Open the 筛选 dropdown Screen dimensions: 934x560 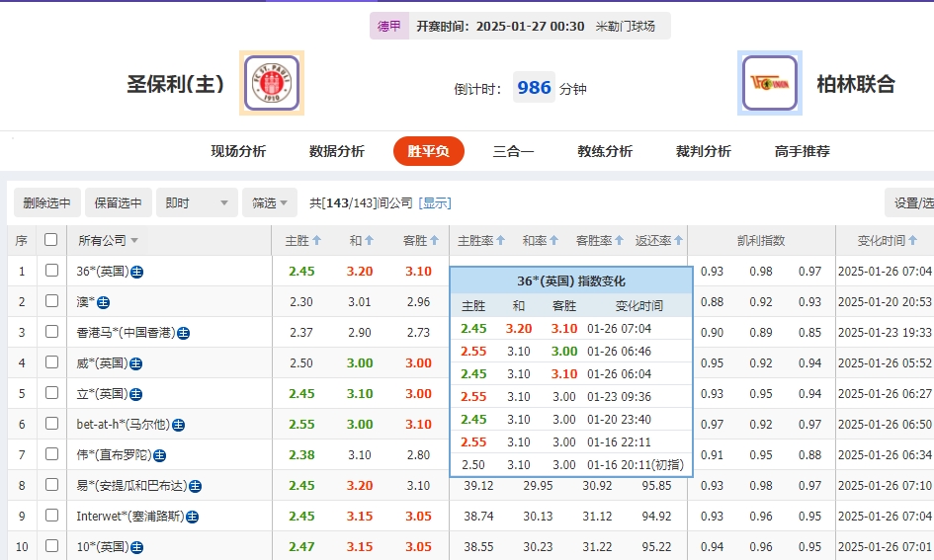point(270,203)
